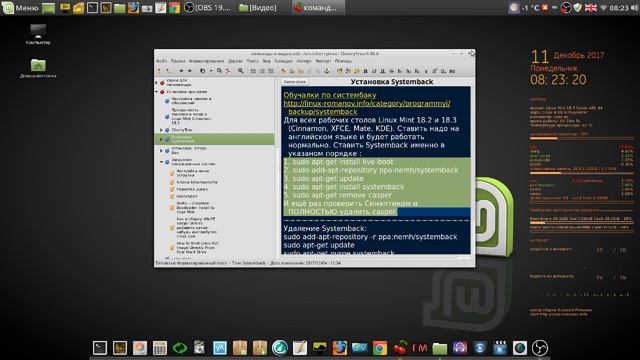The width and height of the screenshot is (640, 360).
Task: Set heading h2 style
Action: pos(408,71)
